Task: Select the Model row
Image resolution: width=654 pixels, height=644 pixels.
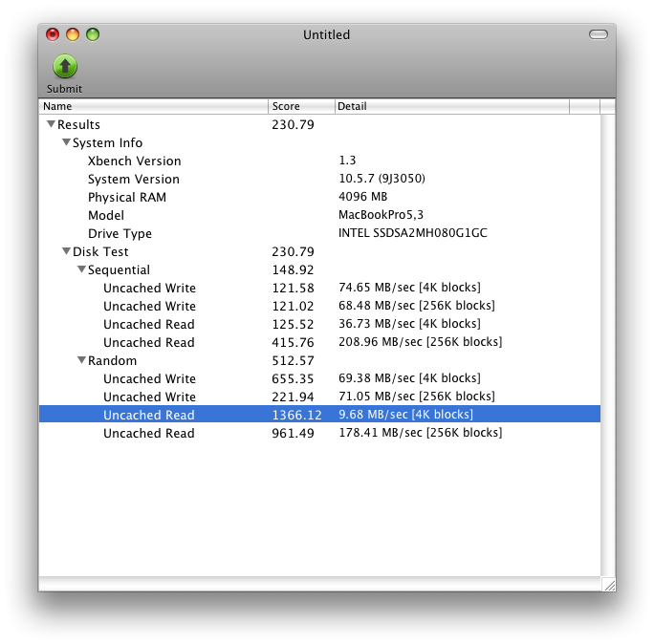Action: tap(319, 215)
